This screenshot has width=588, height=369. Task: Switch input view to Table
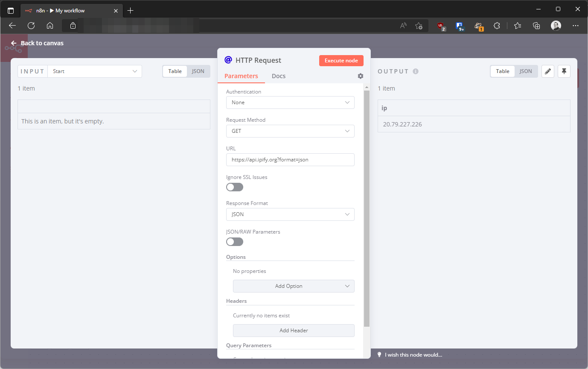(175, 71)
